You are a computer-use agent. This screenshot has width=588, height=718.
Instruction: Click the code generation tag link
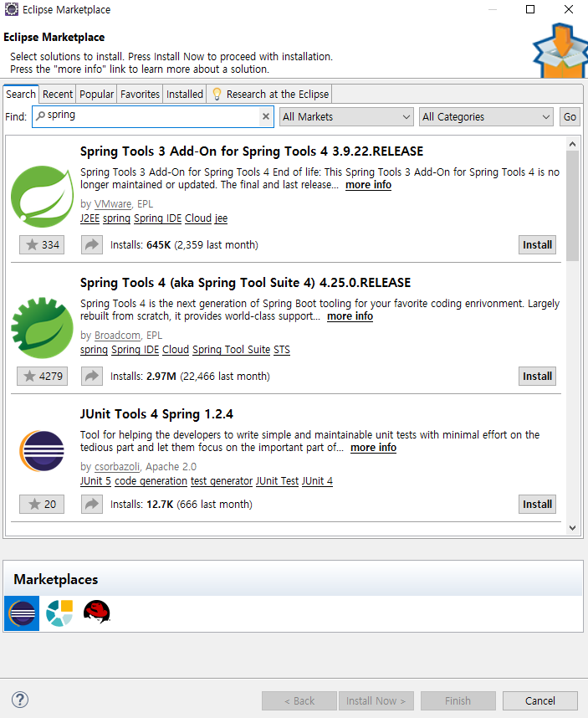[x=151, y=481]
